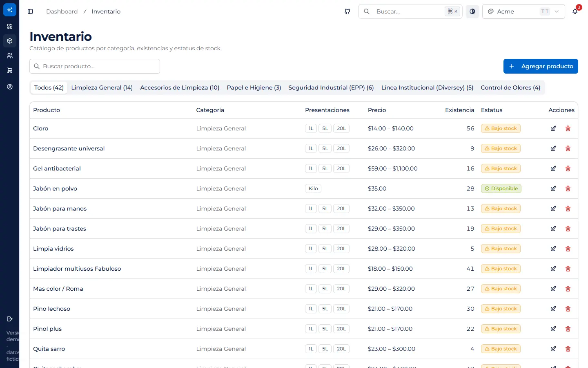The width and height of the screenshot is (588, 368).
Task: Click the Producto column header
Action: pos(47,110)
